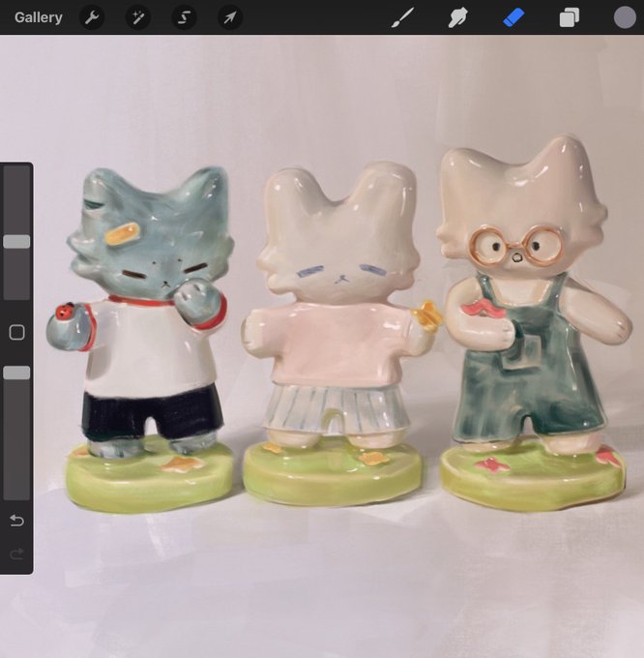Screen dimensions: 644x658
Task: Select the Smudge tool
Action: (457, 18)
